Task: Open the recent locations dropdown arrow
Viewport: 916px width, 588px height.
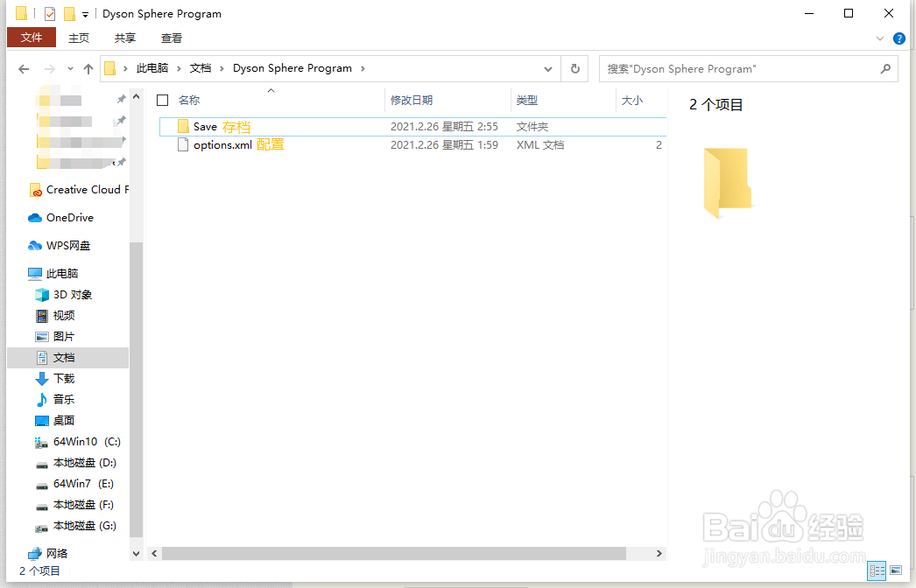Action: click(70, 69)
